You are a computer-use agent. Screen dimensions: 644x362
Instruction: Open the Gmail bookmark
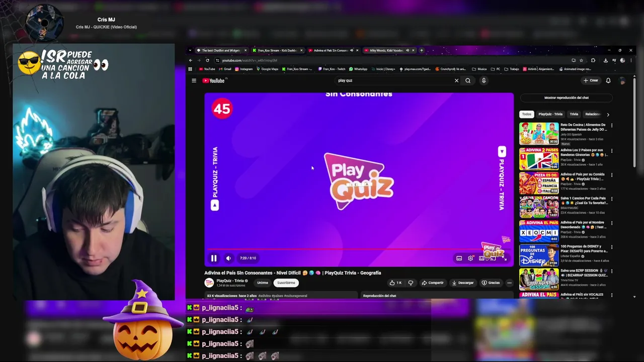point(225,69)
